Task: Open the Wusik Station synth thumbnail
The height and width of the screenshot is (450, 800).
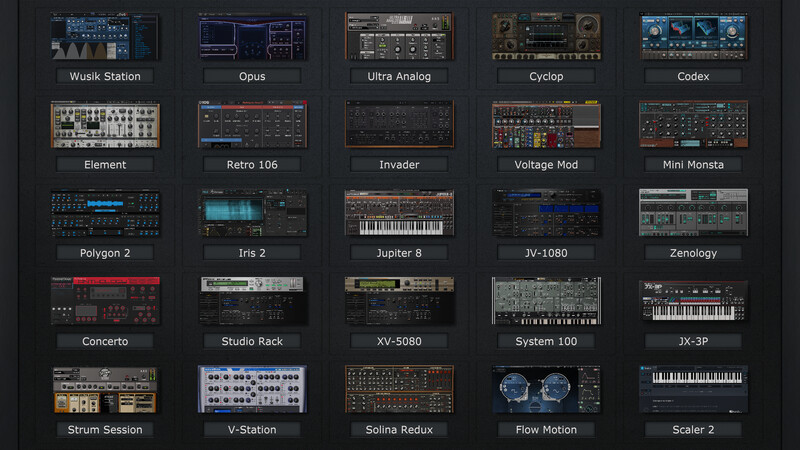Action: coord(105,36)
